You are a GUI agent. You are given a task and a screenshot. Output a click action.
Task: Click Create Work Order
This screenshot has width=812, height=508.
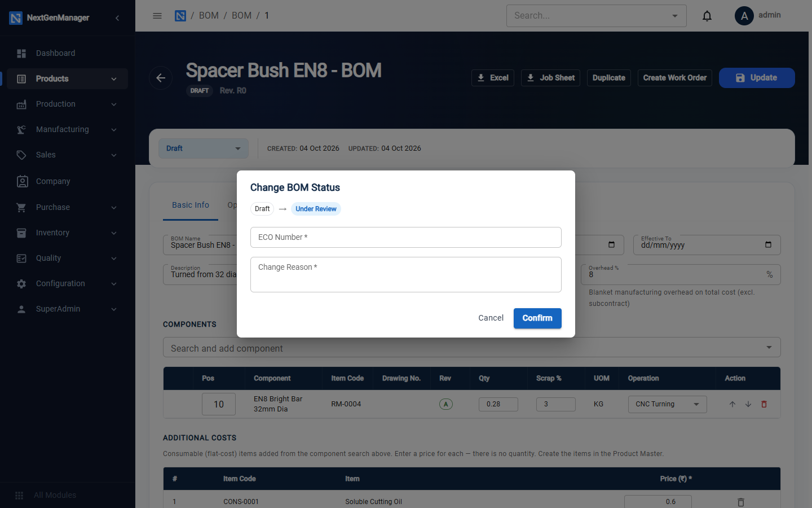pyautogui.click(x=674, y=78)
